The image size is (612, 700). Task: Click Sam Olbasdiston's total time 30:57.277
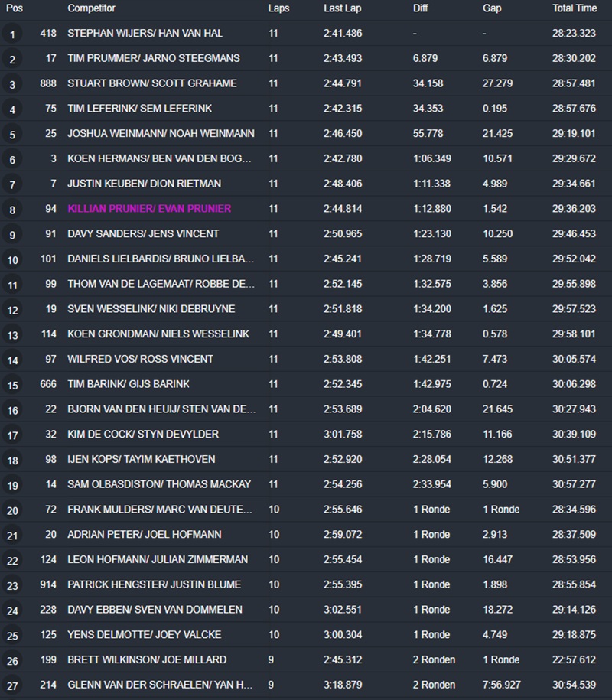[574, 484]
